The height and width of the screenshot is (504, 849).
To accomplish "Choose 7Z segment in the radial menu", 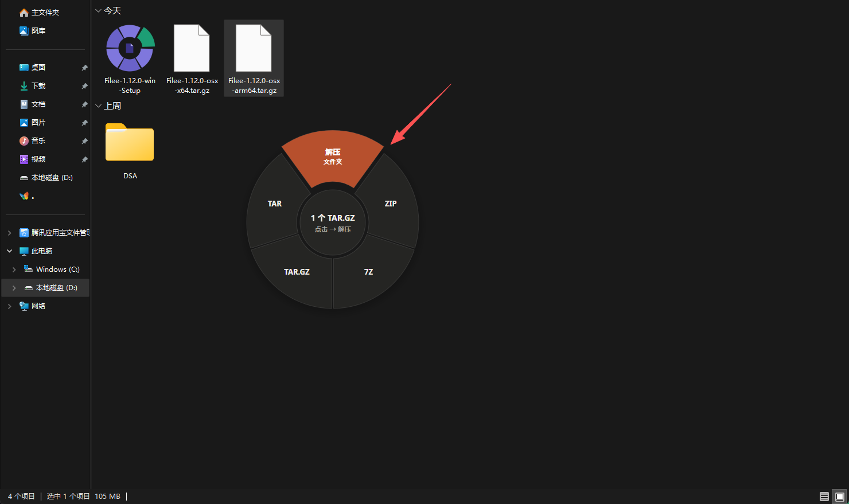I will [x=369, y=272].
